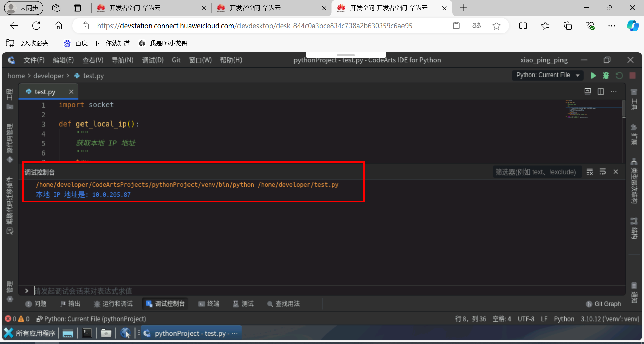Open the 调试(D) menu
The height and width of the screenshot is (344, 644).
coord(153,60)
